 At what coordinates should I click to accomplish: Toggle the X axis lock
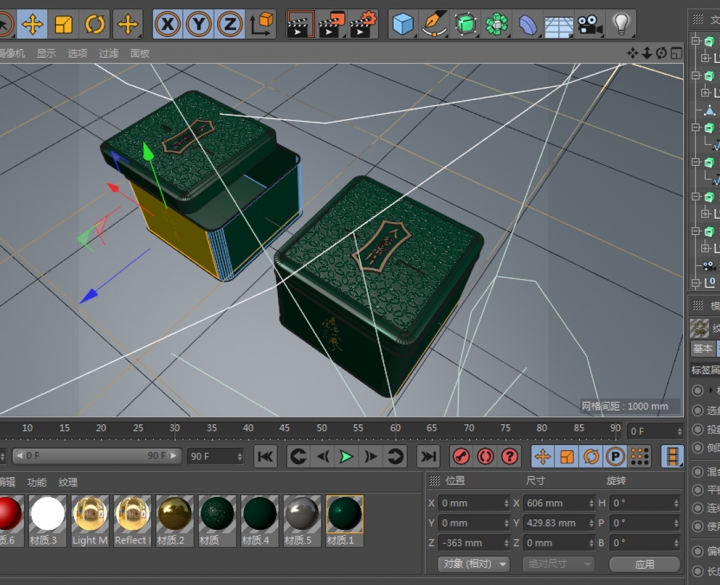tap(168, 23)
